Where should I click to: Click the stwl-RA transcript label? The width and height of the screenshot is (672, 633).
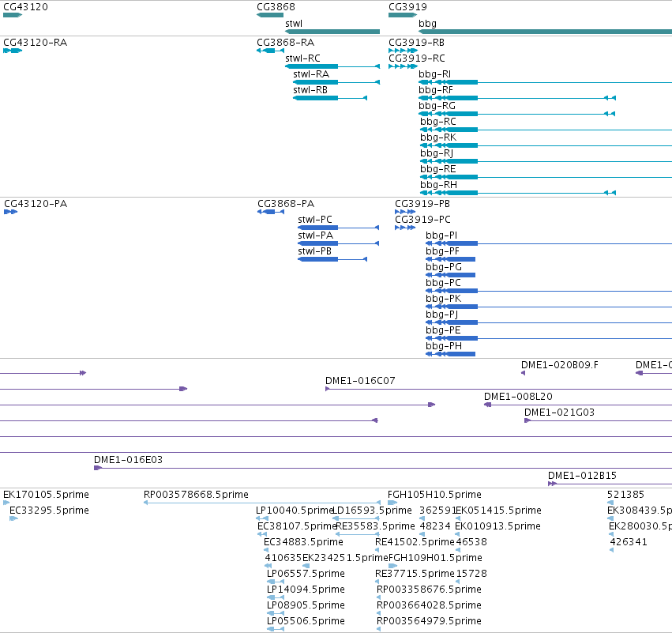coord(311,74)
